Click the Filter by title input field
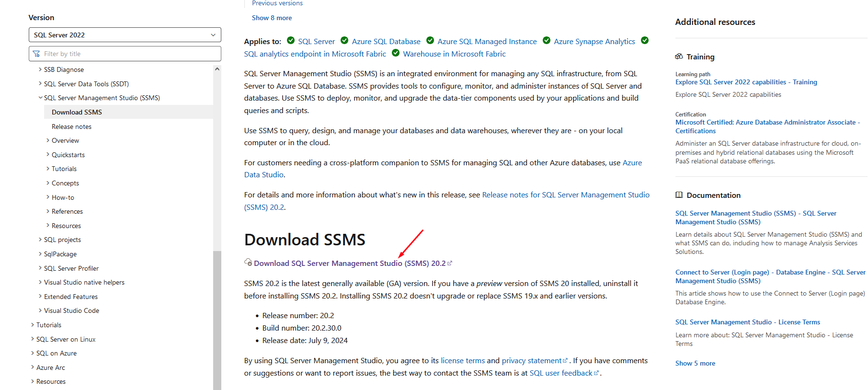 [x=125, y=54]
